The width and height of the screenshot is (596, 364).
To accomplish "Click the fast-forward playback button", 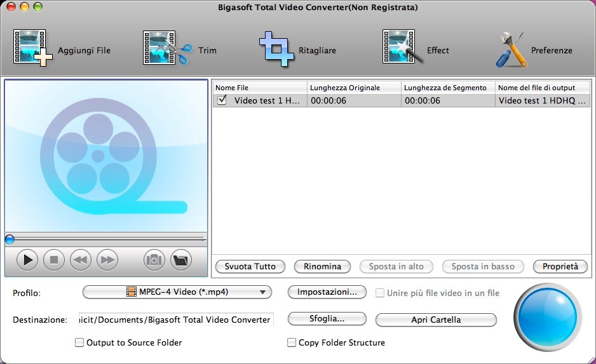I will tap(107, 260).
